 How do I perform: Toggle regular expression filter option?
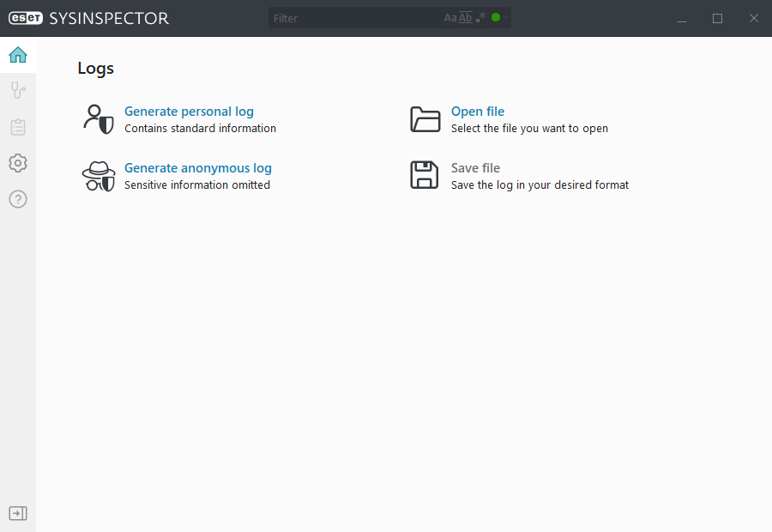[x=480, y=17]
